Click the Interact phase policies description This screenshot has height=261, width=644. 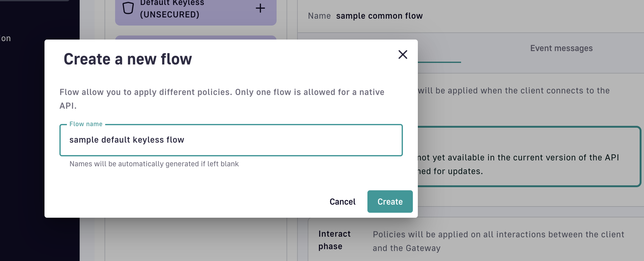click(x=498, y=241)
